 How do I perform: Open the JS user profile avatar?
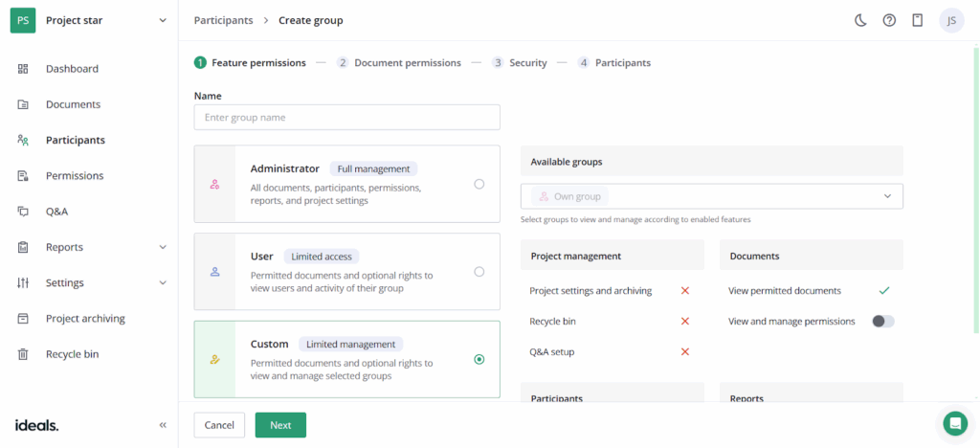point(951,20)
